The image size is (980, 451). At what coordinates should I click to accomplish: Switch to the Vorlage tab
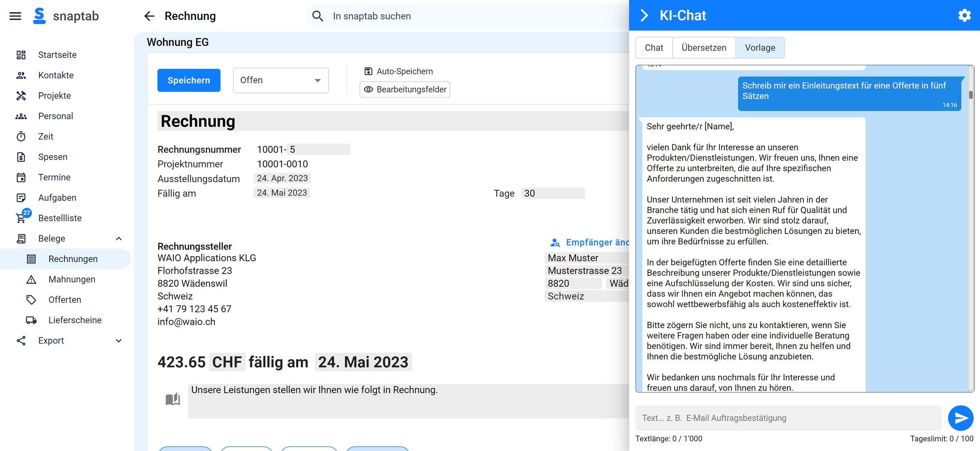[760, 47]
